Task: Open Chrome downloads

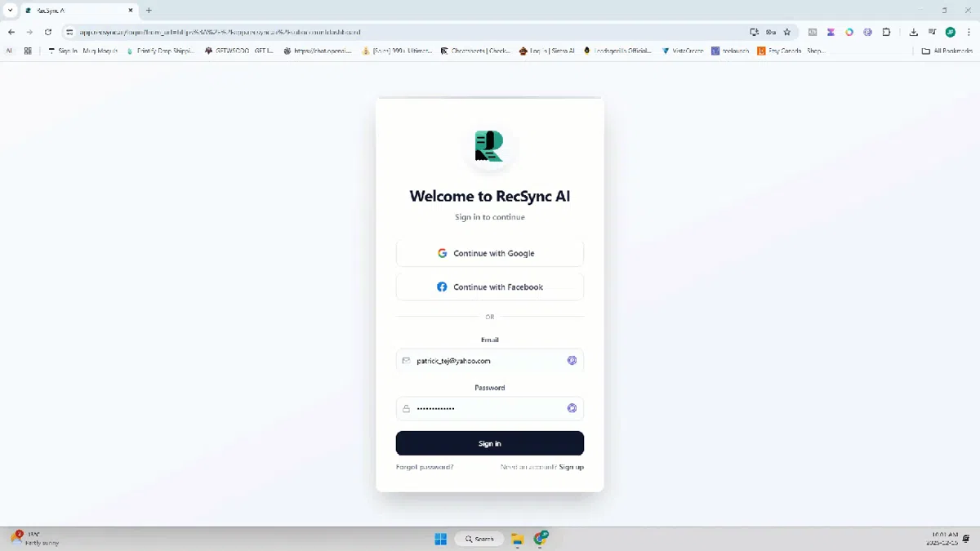Action: (x=913, y=32)
